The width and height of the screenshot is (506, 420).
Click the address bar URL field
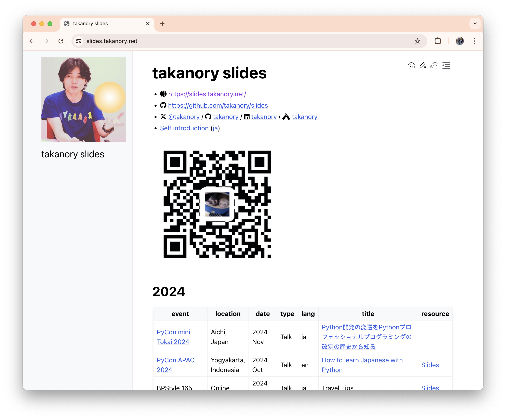[x=217, y=41]
